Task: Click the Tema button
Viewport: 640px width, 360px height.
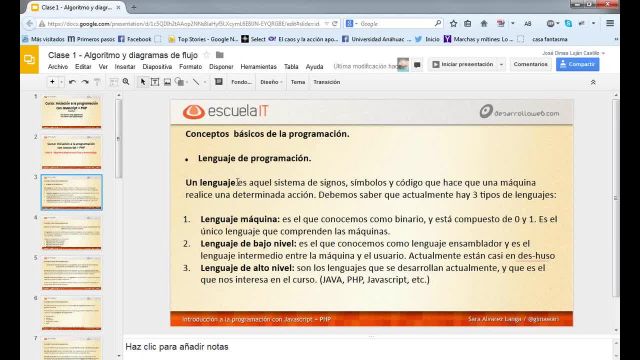Action: pyautogui.click(x=298, y=82)
